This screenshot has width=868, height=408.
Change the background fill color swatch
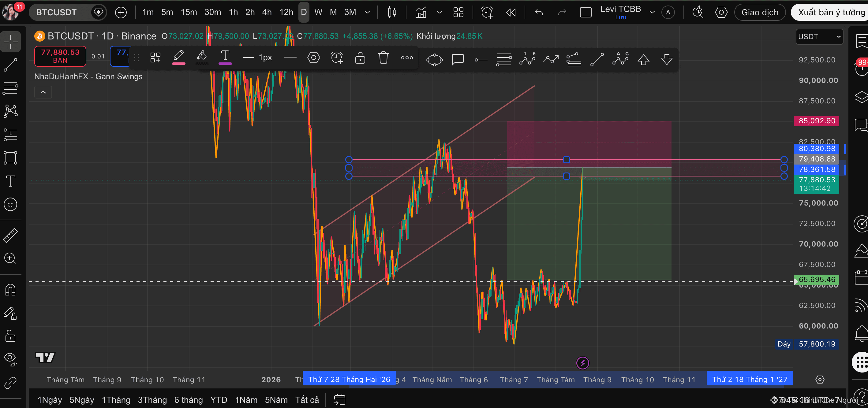(202, 57)
